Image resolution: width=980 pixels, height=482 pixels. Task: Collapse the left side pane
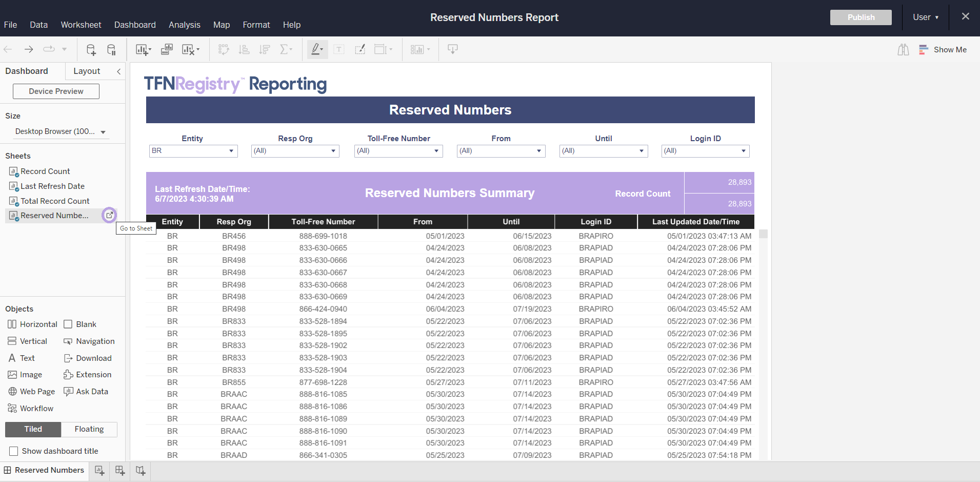(119, 71)
